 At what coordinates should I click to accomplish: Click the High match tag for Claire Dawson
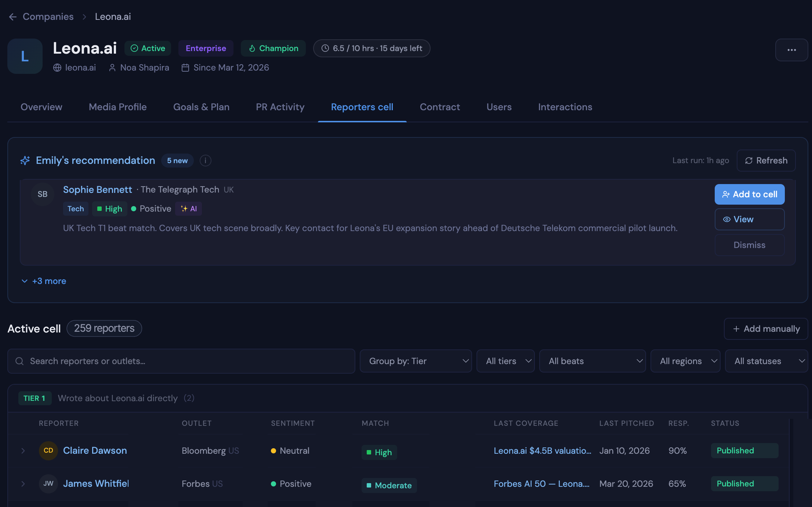pyautogui.click(x=379, y=452)
